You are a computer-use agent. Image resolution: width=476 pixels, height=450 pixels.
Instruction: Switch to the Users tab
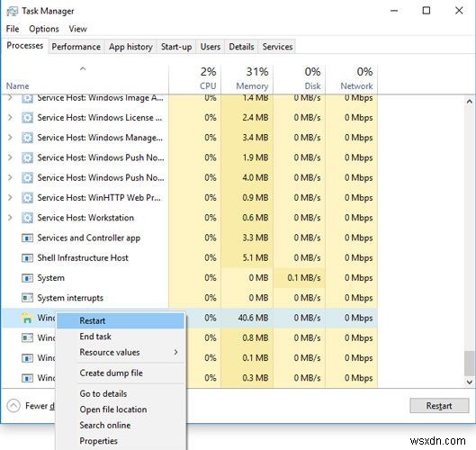point(211,47)
